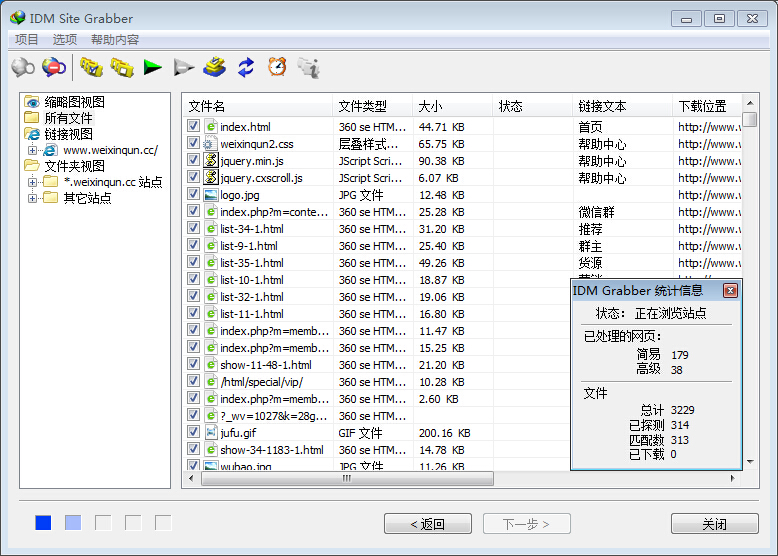
Task: Click the 返回 button
Action: click(x=428, y=524)
